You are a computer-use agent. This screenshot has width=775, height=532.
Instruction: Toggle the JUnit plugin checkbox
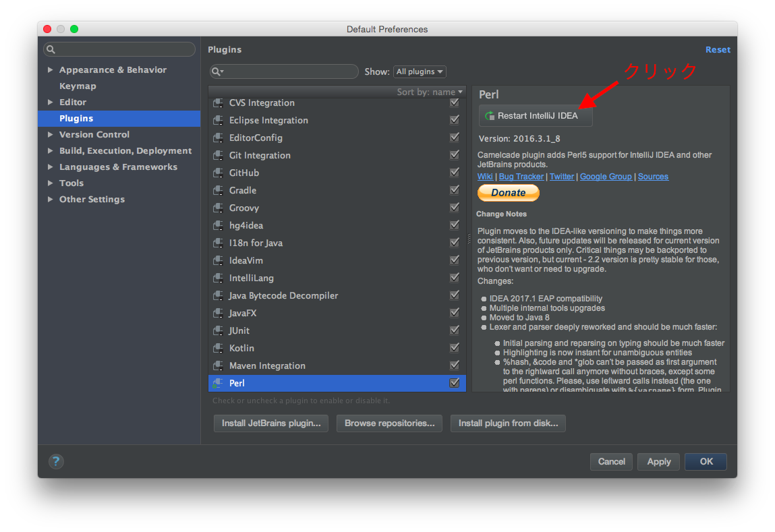click(455, 330)
